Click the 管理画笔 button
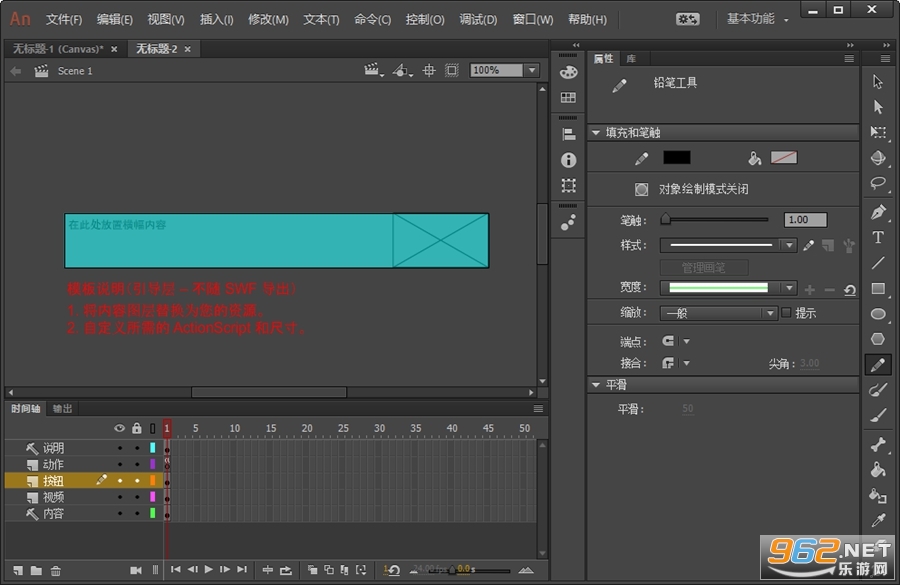This screenshot has width=900, height=585. (x=704, y=268)
